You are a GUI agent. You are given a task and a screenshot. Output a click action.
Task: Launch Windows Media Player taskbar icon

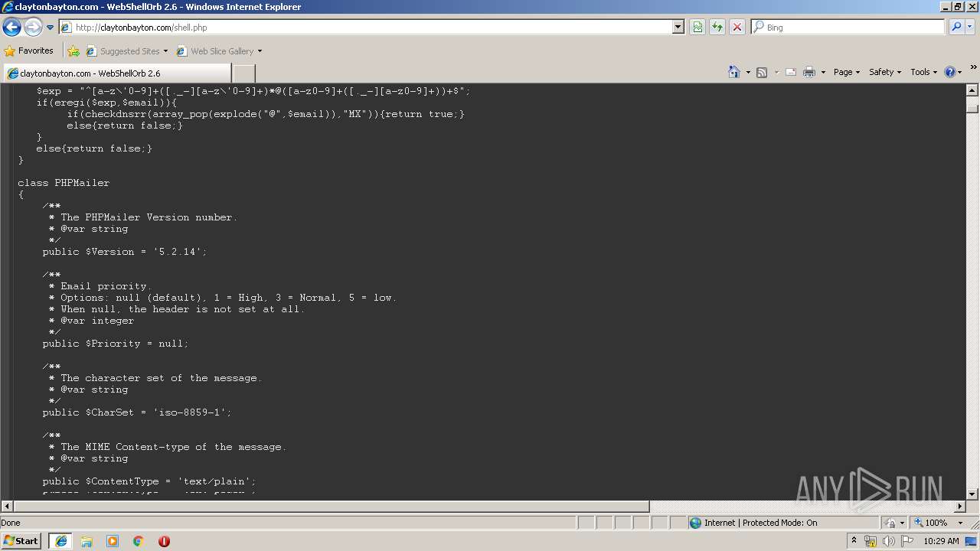113,541
